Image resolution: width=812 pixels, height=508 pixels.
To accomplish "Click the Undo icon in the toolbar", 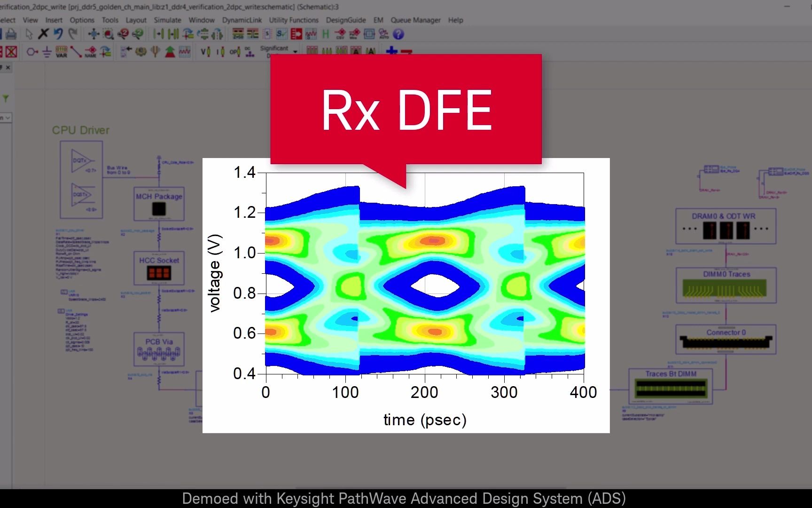I will click(57, 34).
